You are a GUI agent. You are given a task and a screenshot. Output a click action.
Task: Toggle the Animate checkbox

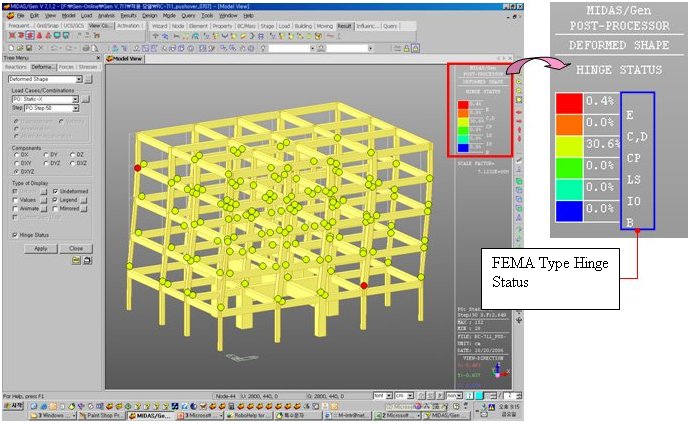(x=15, y=208)
